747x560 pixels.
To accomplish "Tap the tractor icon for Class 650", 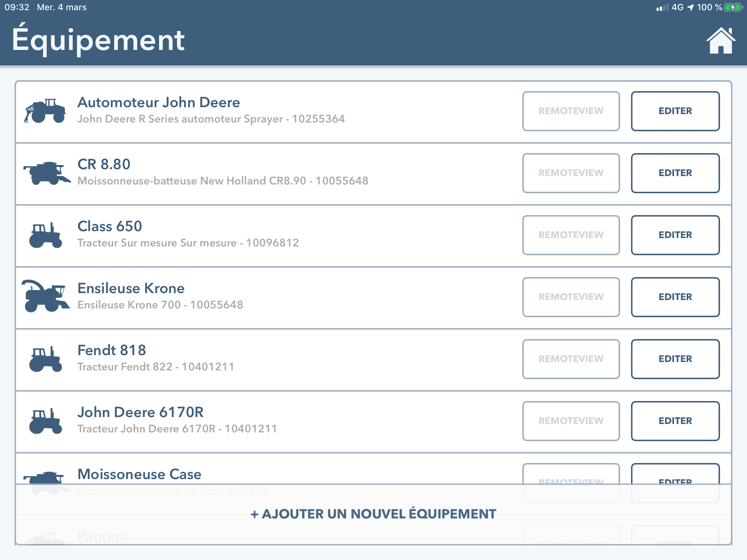I will (x=45, y=235).
